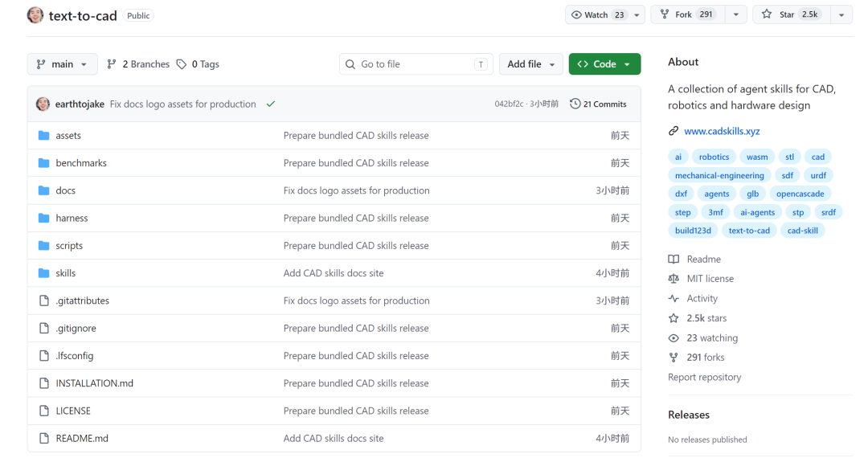
Task: Open the Add file dropdown
Action: click(x=531, y=64)
